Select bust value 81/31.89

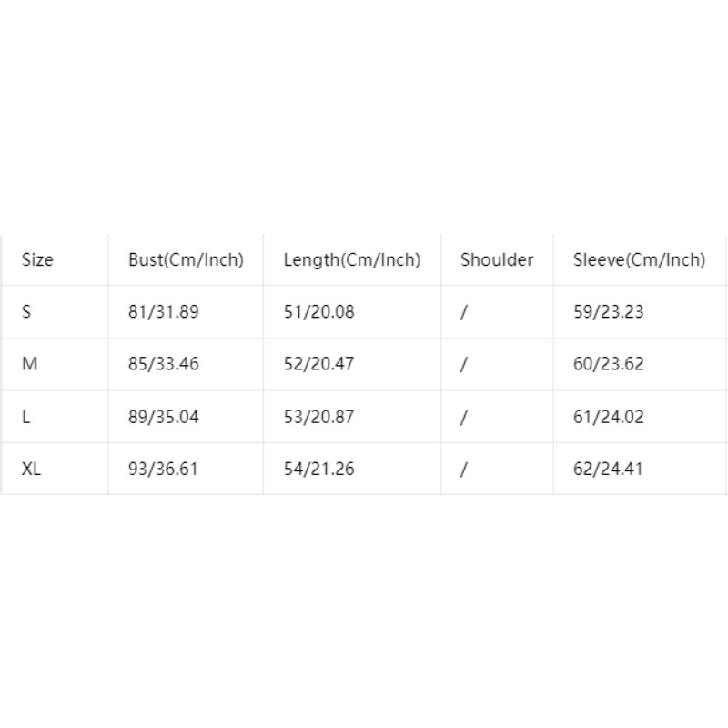[x=164, y=311]
